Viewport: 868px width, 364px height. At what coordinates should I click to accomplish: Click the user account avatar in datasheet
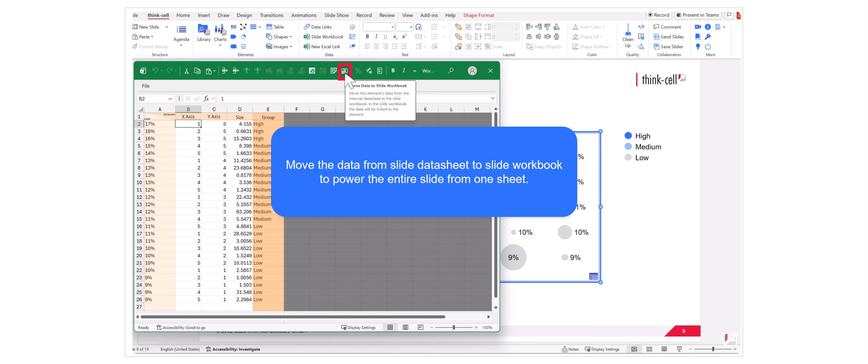click(x=472, y=71)
